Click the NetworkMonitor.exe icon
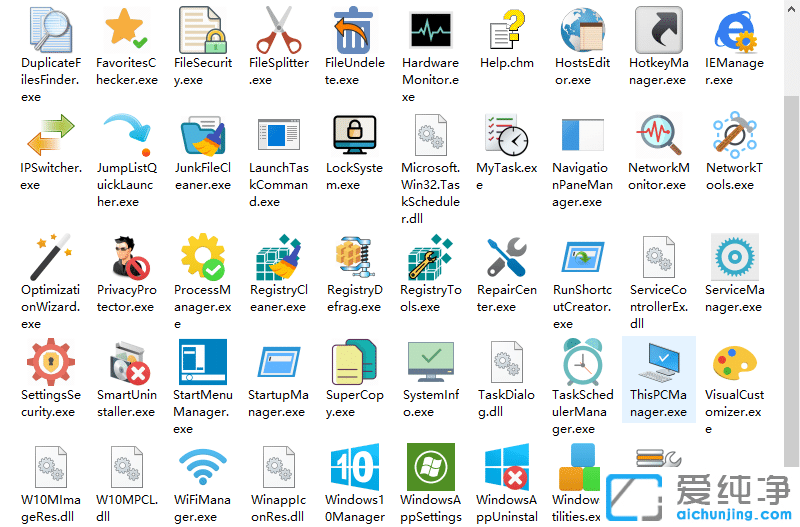 658,135
